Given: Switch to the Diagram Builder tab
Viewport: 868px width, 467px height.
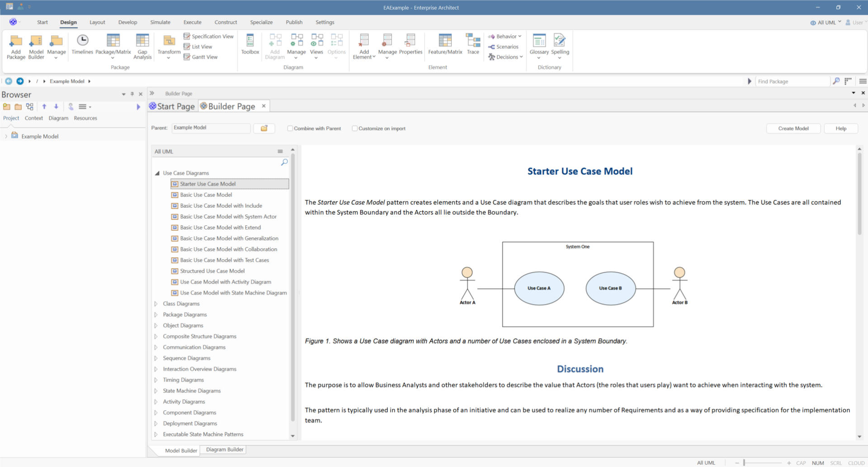Looking at the screenshot, I should (x=225, y=450).
